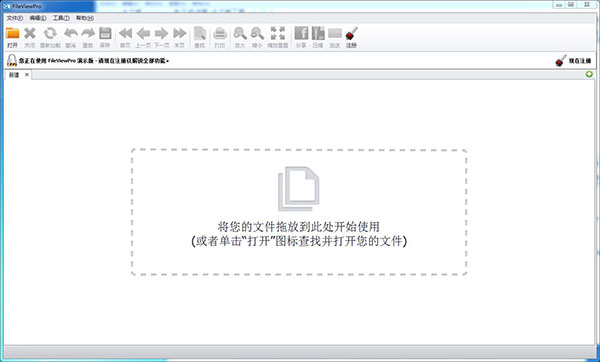Click the 现在注册 register-now link
This screenshot has width=600, height=362.
[x=580, y=61]
